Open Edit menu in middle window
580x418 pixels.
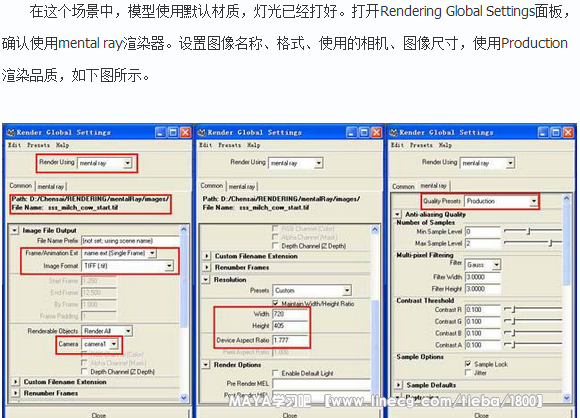pyautogui.click(x=206, y=145)
